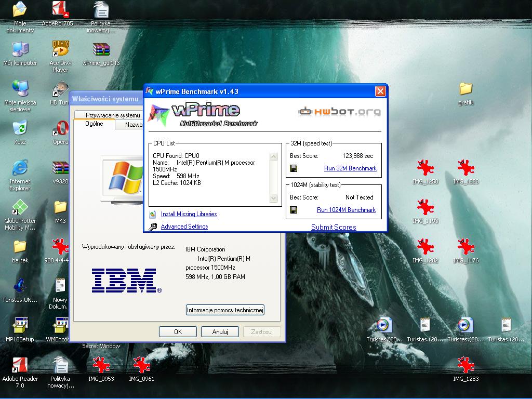Launch Internet Explorer from desktop
The image size is (532, 399).
pos(20,175)
